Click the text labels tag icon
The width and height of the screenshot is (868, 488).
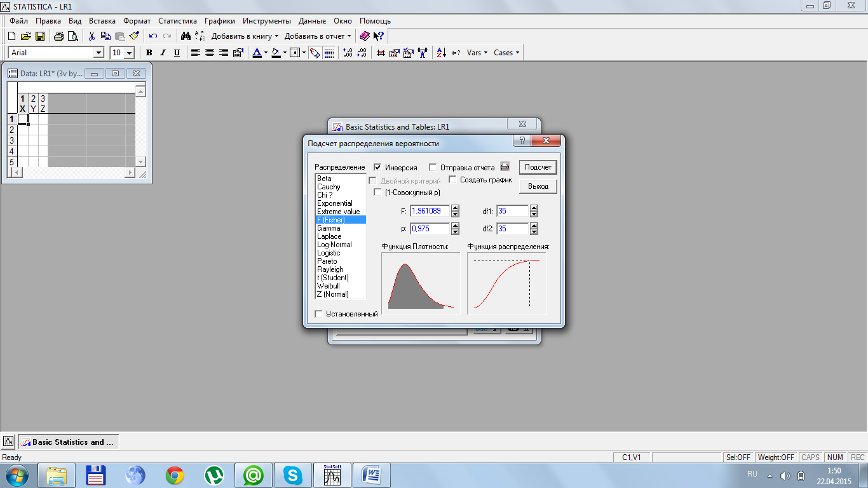(x=315, y=53)
